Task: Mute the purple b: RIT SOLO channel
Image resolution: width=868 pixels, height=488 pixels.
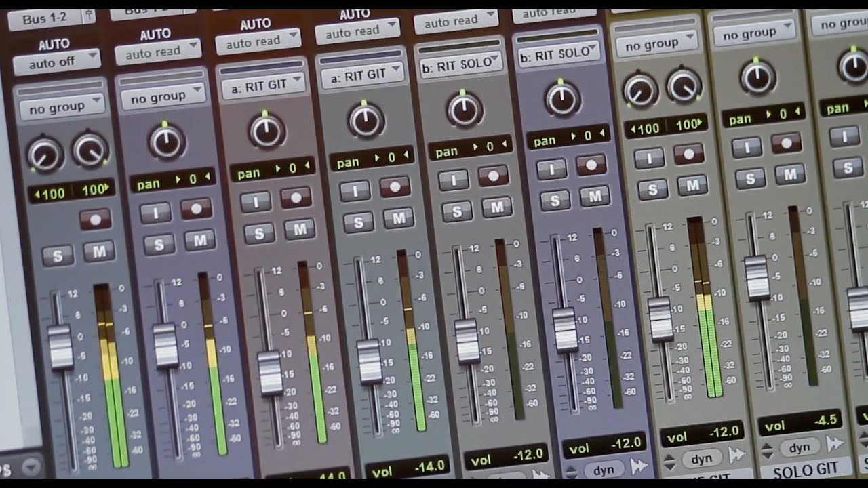Action: (595, 196)
